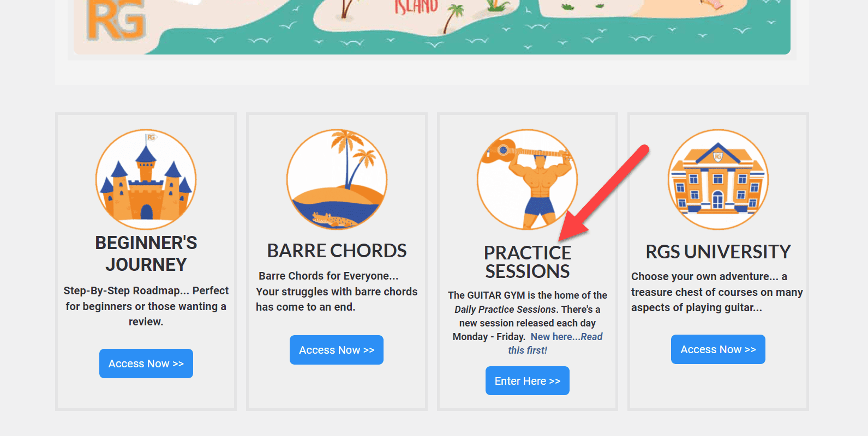The width and height of the screenshot is (868, 436).
Task: Click the RGS University building icon
Action: point(718,179)
